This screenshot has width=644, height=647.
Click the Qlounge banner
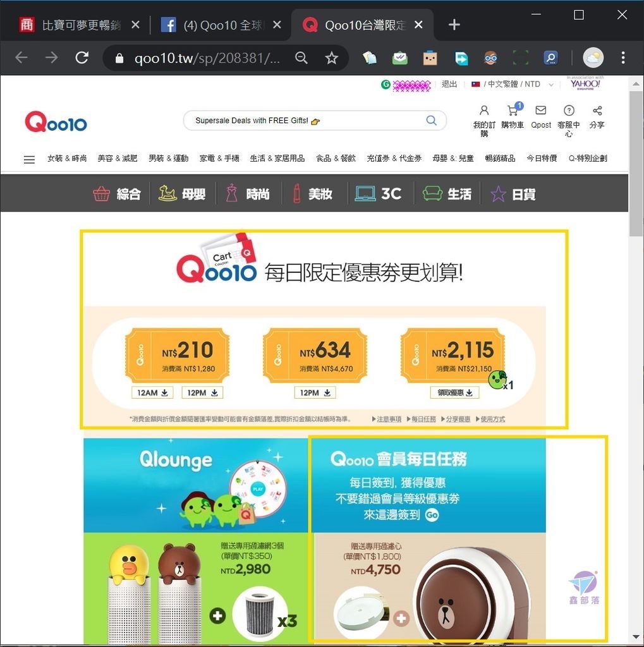tap(196, 485)
